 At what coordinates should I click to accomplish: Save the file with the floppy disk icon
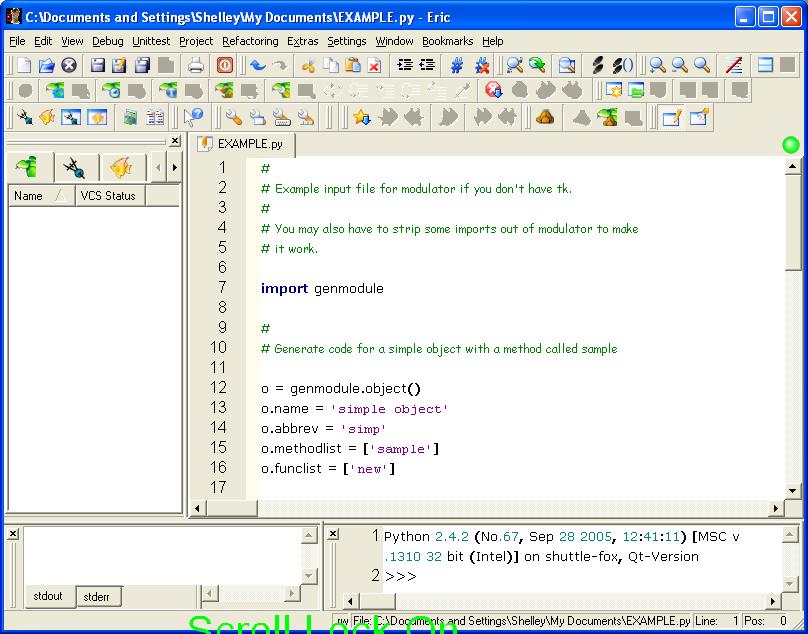point(97,65)
